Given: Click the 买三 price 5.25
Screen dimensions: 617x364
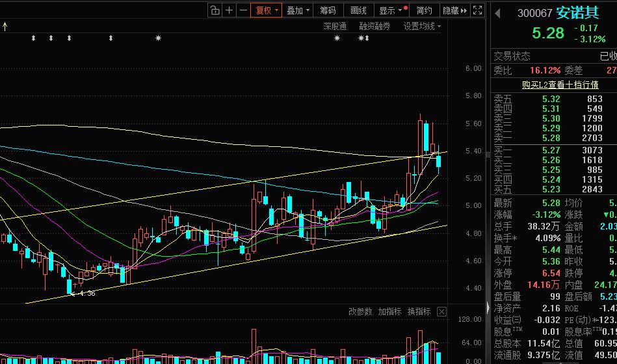Looking at the screenshot, I should [551, 170].
